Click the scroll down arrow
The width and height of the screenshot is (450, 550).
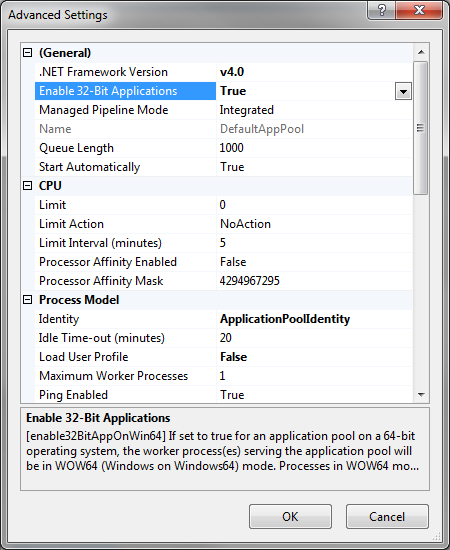421,395
